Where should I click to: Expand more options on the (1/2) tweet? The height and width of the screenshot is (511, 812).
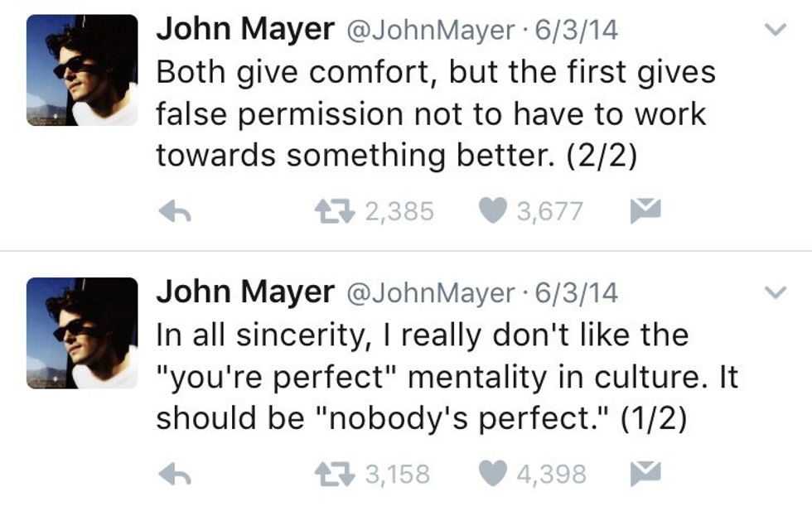tap(775, 292)
